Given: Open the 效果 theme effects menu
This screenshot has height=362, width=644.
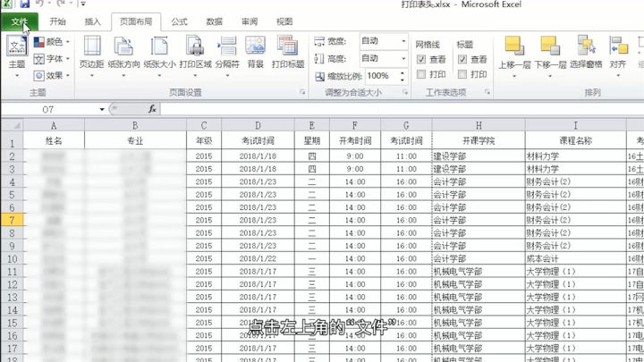Looking at the screenshot, I should point(51,75).
